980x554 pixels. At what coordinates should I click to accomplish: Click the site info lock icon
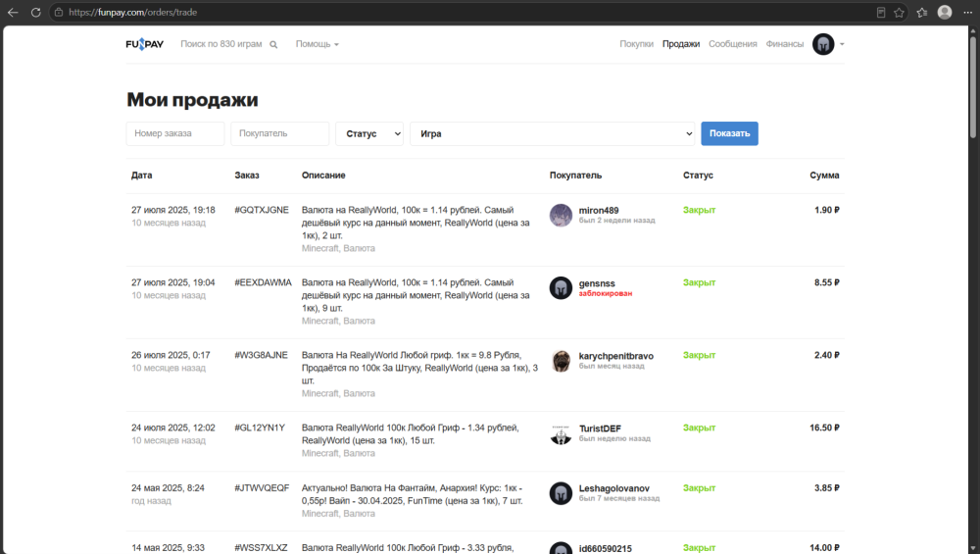(59, 13)
